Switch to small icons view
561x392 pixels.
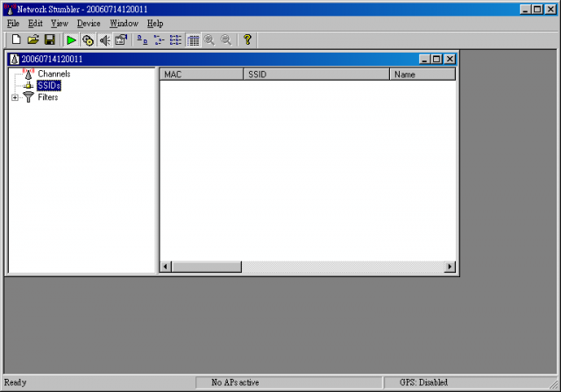coord(159,39)
